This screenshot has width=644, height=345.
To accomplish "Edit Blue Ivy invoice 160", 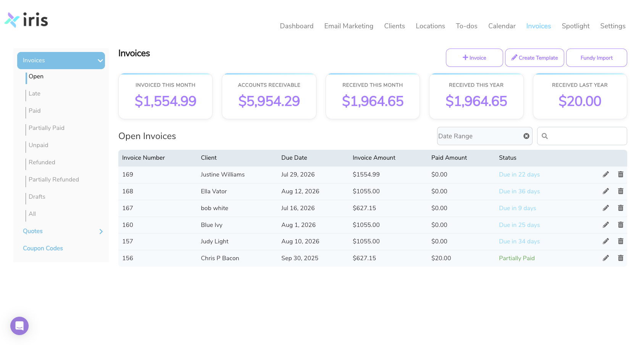I will pyautogui.click(x=605, y=225).
